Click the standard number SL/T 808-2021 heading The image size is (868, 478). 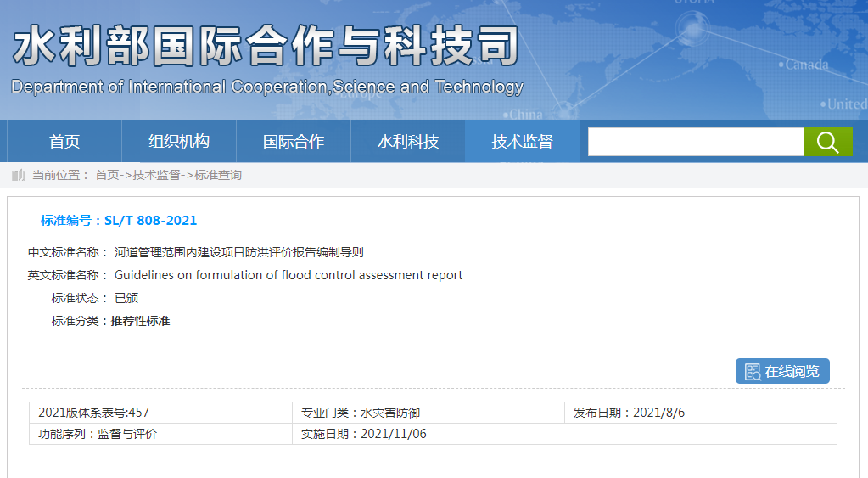(x=119, y=221)
